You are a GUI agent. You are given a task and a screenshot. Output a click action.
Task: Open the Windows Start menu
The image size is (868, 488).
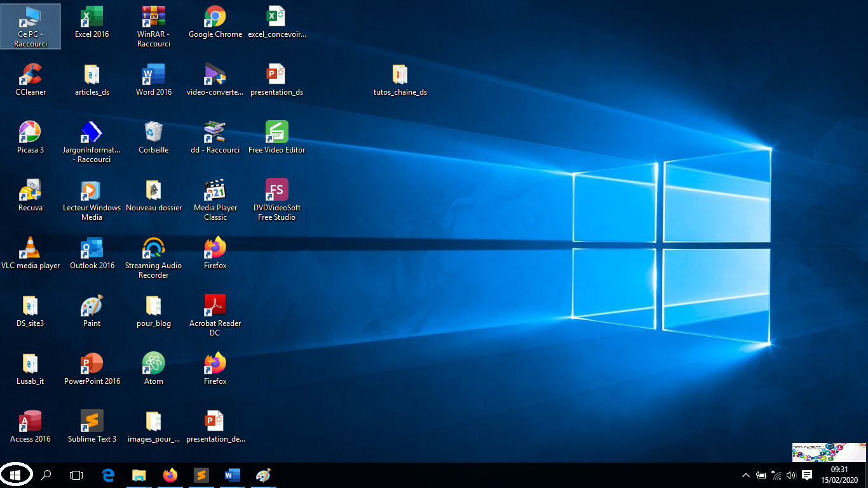[15, 475]
